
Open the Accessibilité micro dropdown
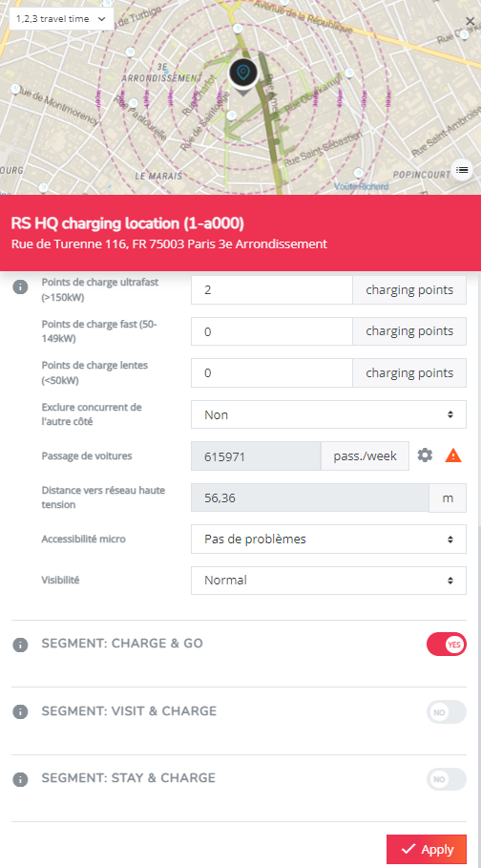(329, 539)
